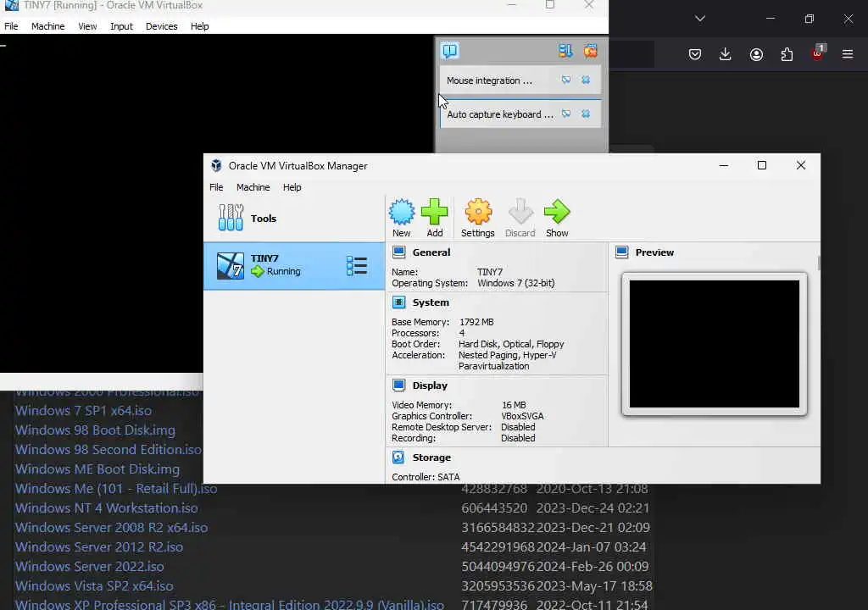Viewport: 868px width, 610px height.
Task: Click the Auto capture keyboard notification text
Action: coord(500,114)
